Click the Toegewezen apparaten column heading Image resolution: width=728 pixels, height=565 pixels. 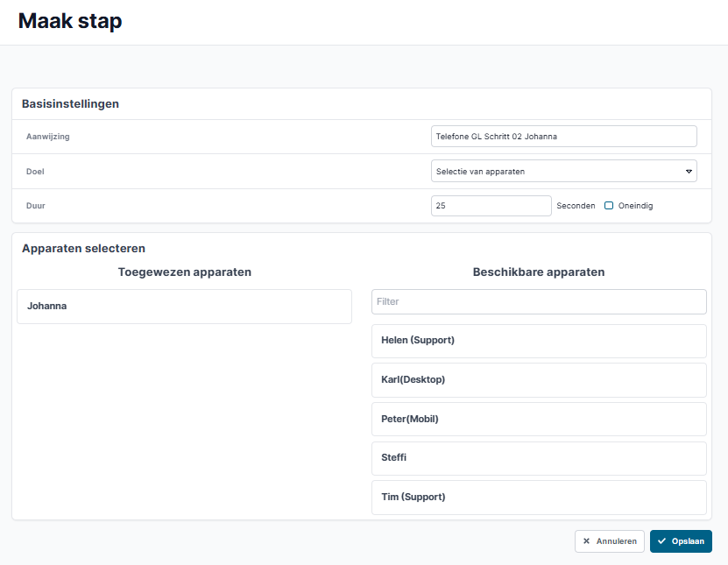point(184,272)
